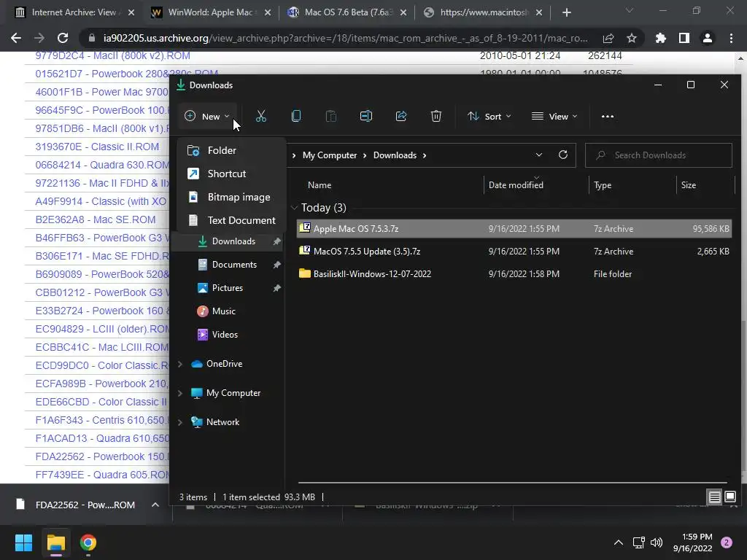Open Pictures in the sidebar

(x=228, y=287)
